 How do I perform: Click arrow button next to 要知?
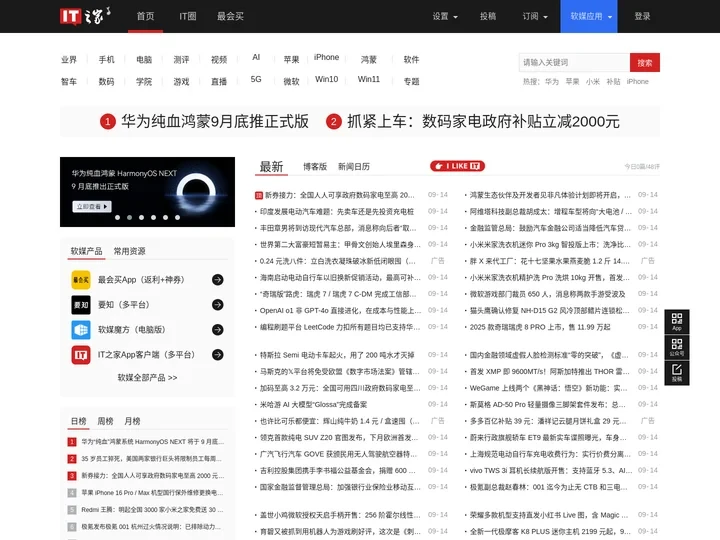pyautogui.click(x=218, y=304)
